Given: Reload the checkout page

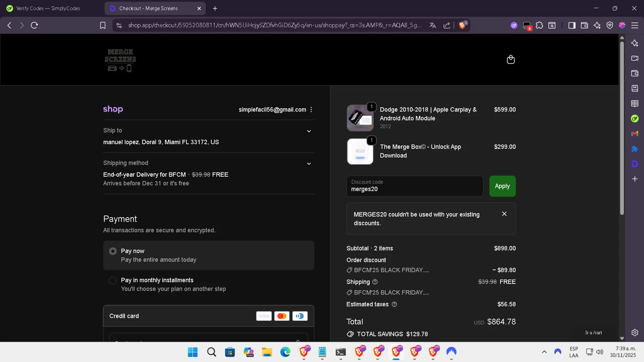Looking at the screenshot, I should (x=34, y=25).
